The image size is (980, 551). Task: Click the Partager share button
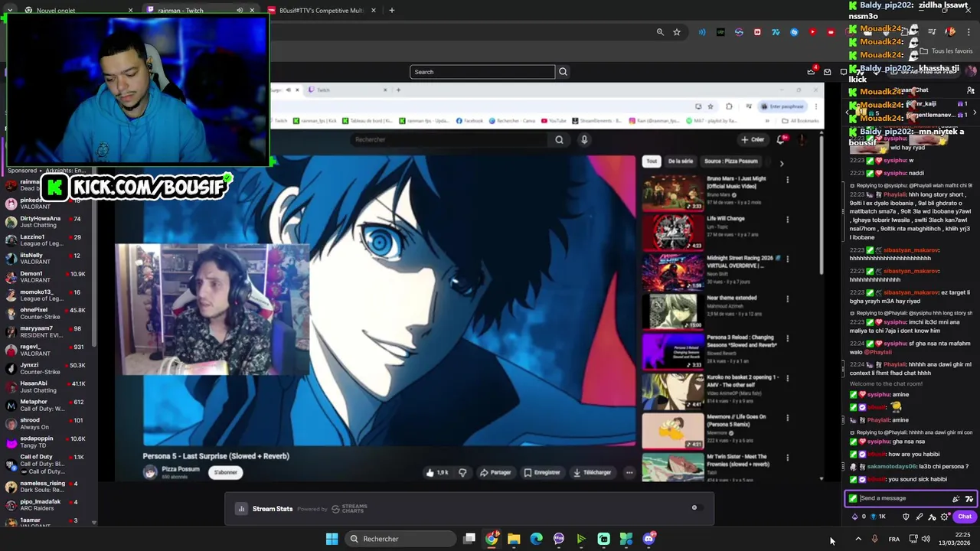click(x=495, y=472)
